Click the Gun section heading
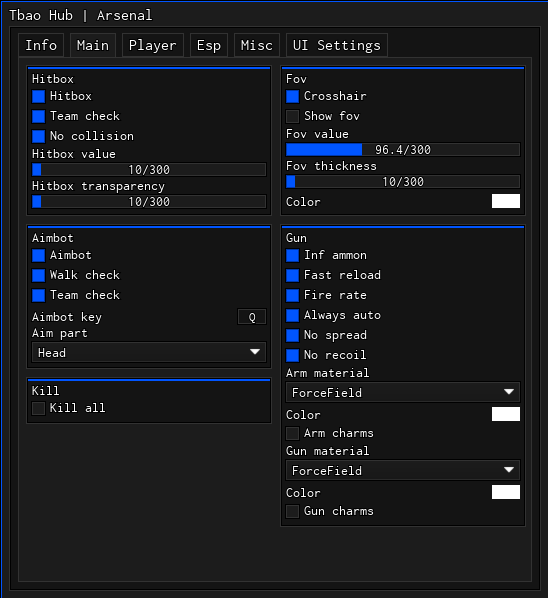The width and height of the screenshot is (548, 598). 296,238
